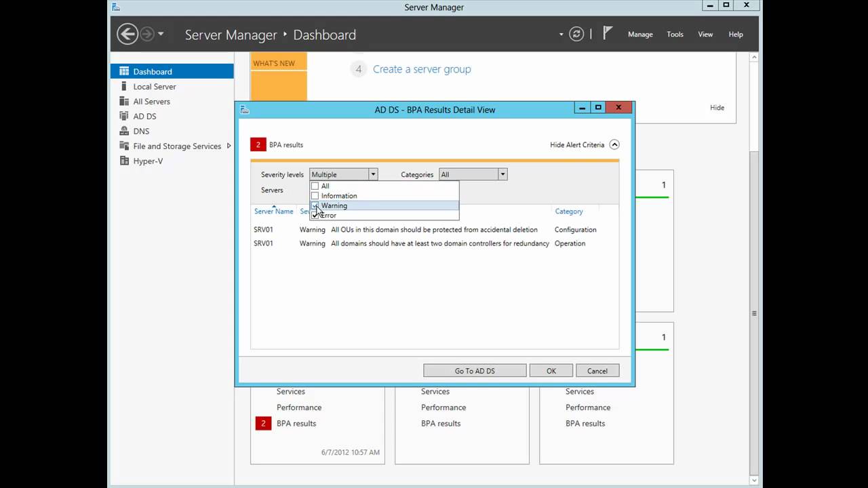Toggle the Error severity checkbox
The image size is (868, 488).
tap(315, 215)
